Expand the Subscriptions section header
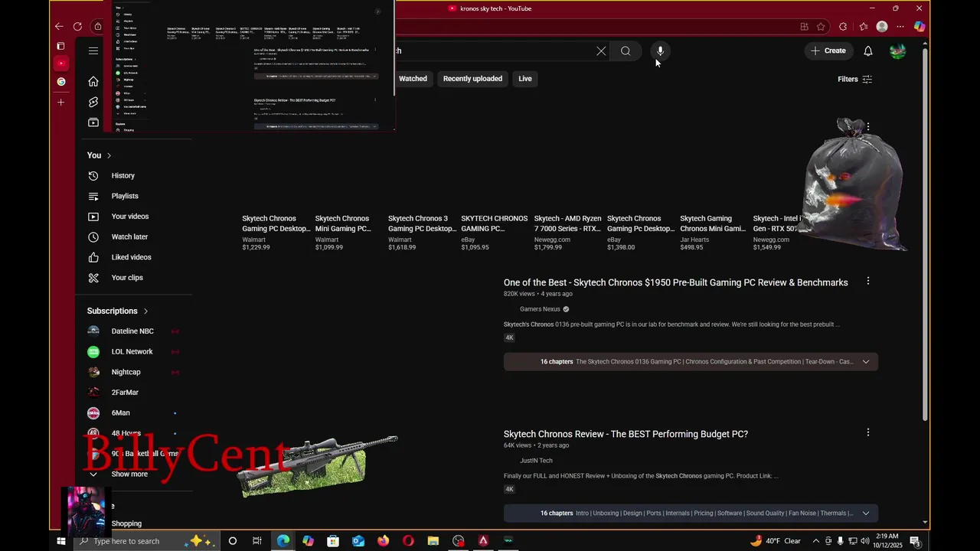 pyautogui.click(x=118, y=311)
